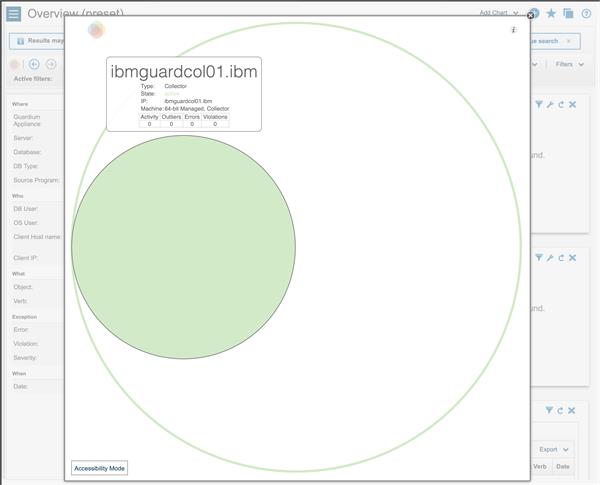Refresh the bottom table panel

[x=560, y=410]
